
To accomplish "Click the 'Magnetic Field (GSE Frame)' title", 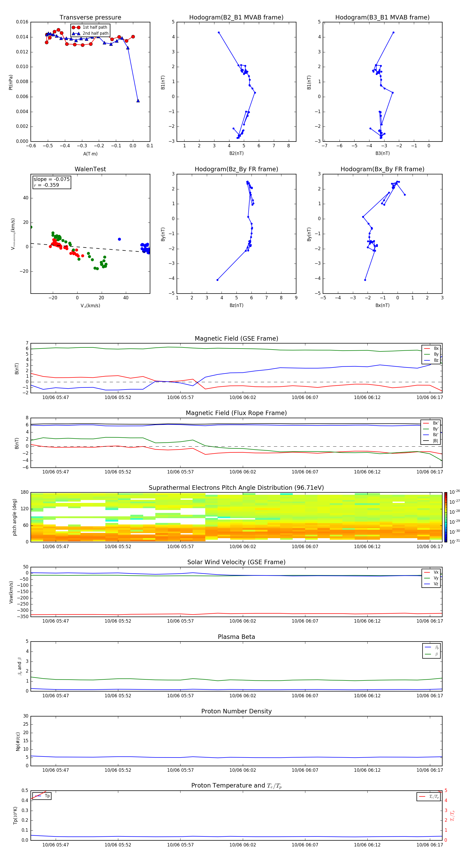I will tap(236, 339).
